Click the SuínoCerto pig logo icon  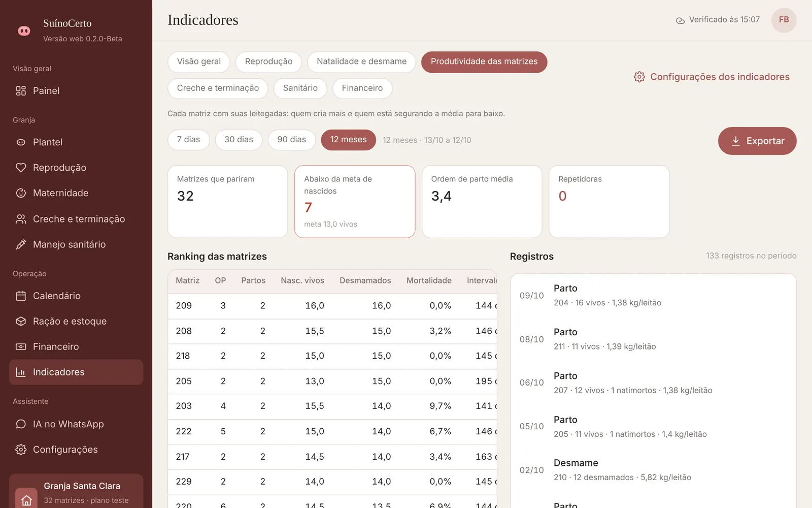[x=24, y=31]
